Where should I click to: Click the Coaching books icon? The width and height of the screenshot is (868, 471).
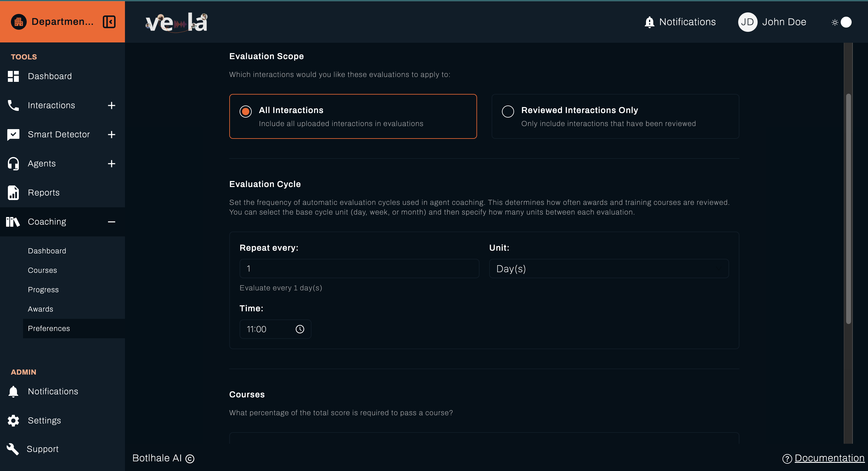12,222
